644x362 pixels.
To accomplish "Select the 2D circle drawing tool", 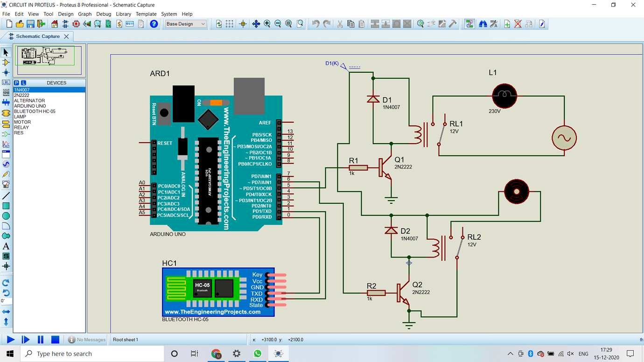I will (x=6, y=216).
